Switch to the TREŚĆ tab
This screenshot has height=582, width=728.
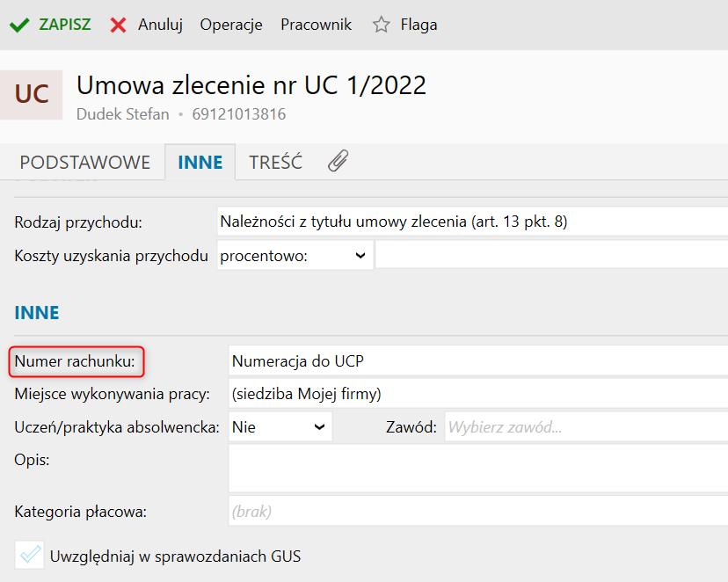click(x=275, y=163)
